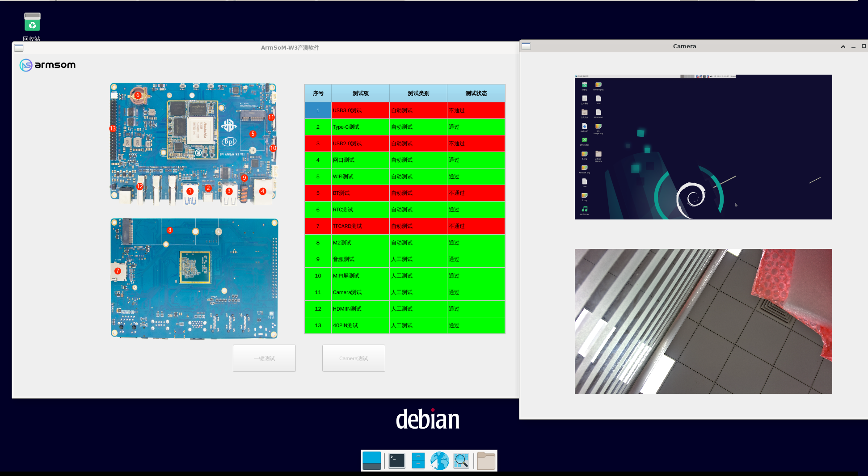Click red marker 1 on board image
Image resolution: width=868 pixels, height=476 pixels.
click(190, 191)
